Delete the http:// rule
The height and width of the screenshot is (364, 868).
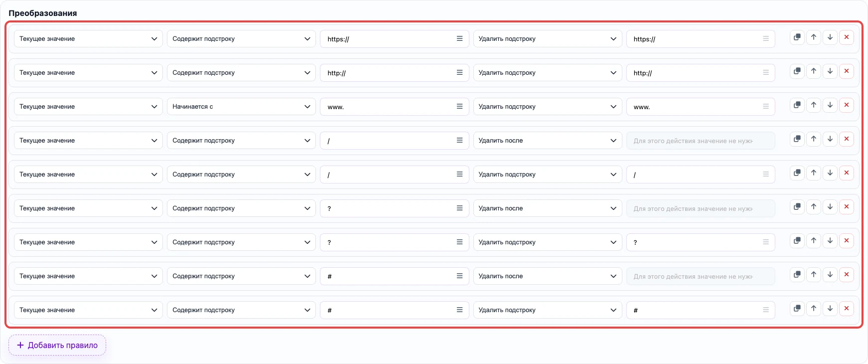click(847, 71)
